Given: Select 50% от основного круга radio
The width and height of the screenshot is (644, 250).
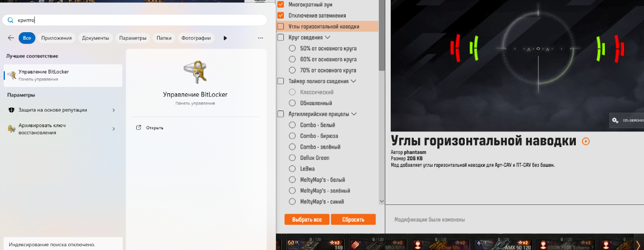Looking at the screenshot, I should pyautogui.click(x=292, y=48).
